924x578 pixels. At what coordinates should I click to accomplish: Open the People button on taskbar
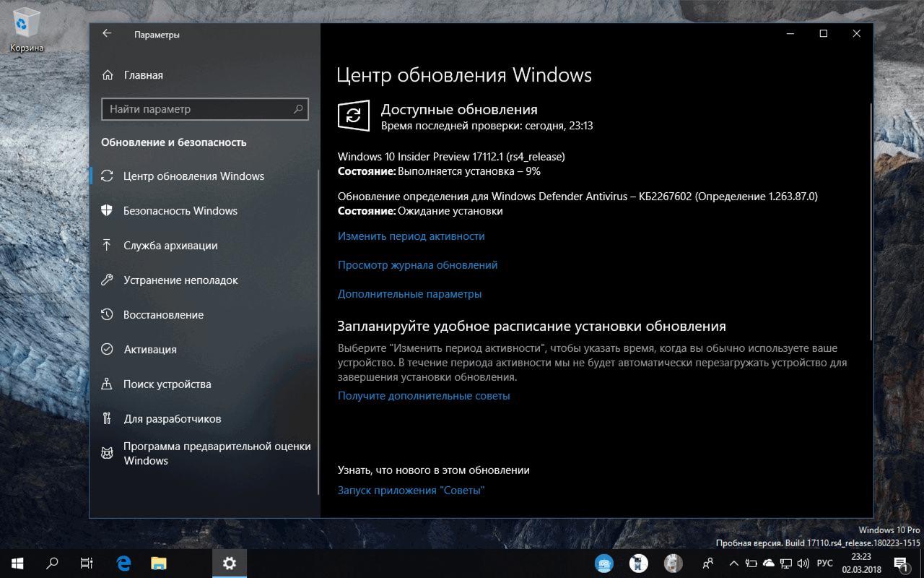coord(708,563)
